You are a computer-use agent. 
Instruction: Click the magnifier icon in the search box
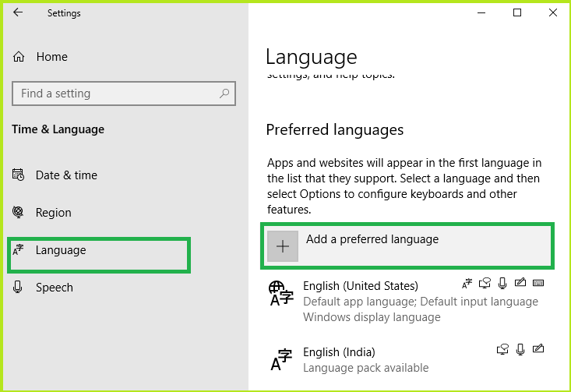[x=224, y=94]
